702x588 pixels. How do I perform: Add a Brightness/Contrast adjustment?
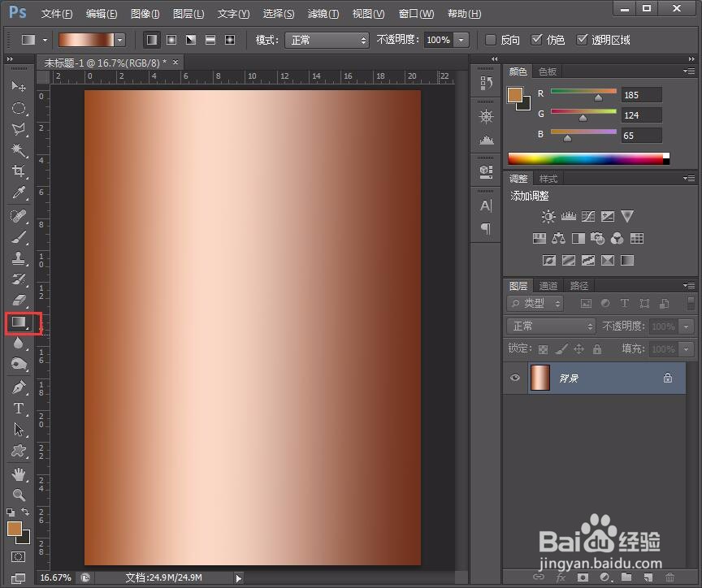pos(548,217)
